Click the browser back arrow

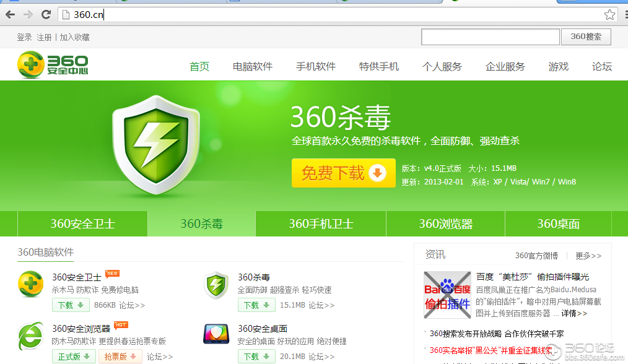10,15
